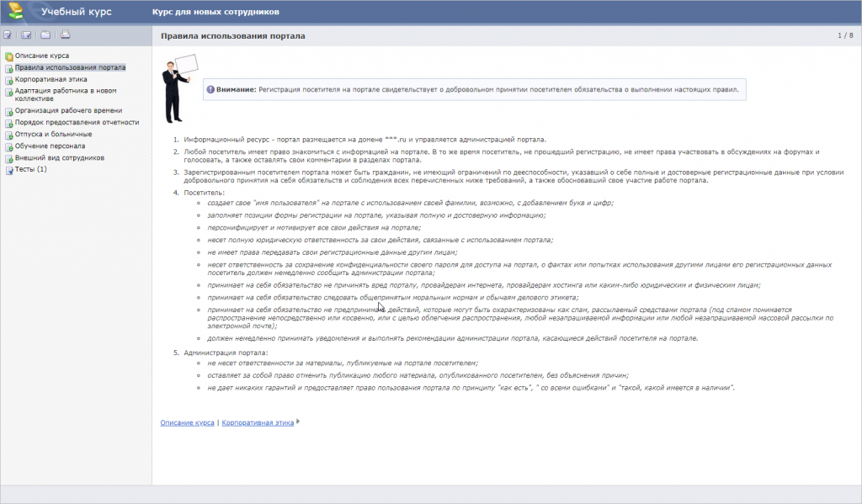Click the page icon beside Корпоративная этика

point(8,80)
